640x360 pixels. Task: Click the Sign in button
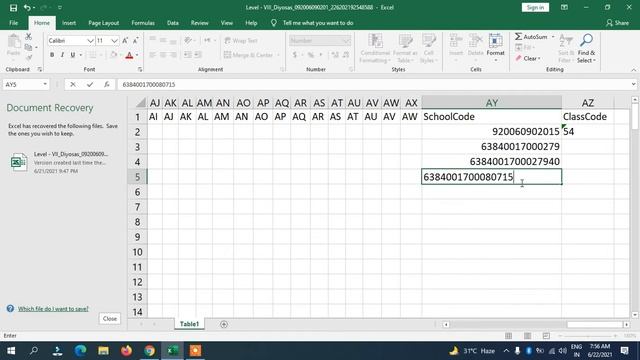tap(535, 7)
